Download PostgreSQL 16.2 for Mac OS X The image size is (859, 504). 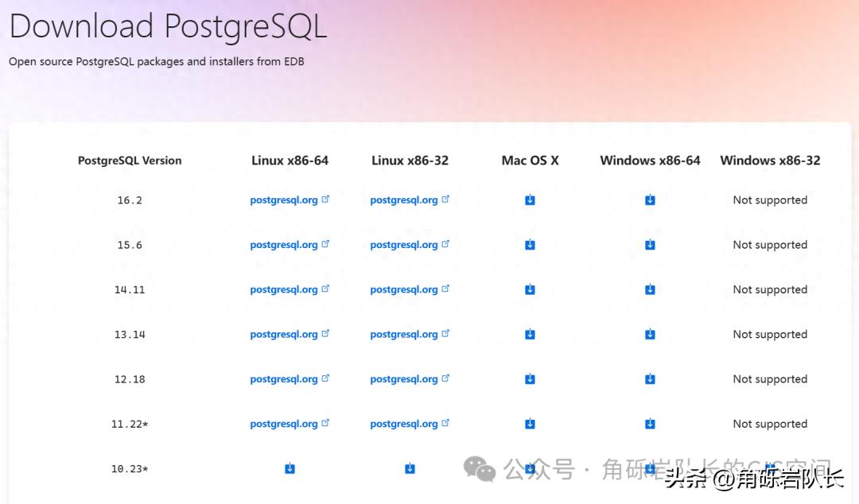[530, 200]
